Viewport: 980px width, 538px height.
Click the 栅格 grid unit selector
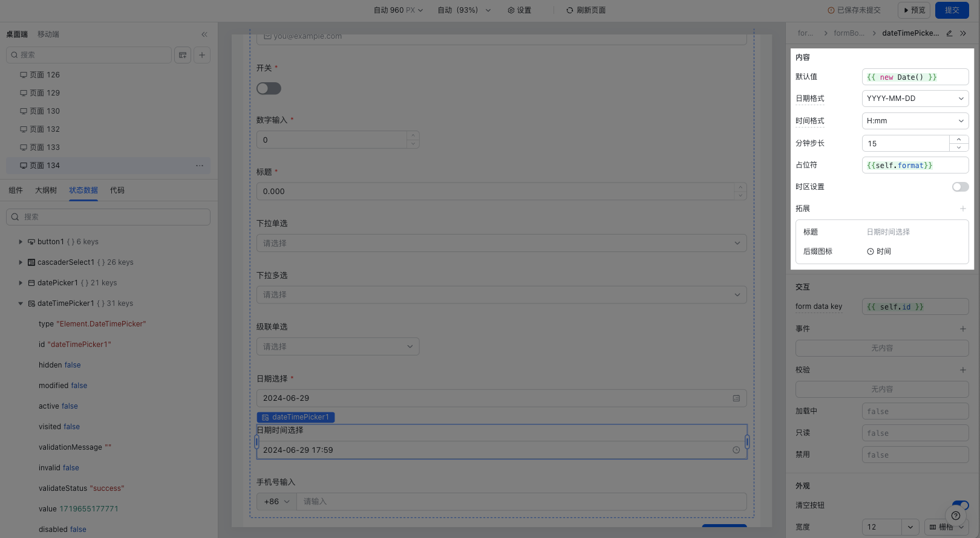pos(947,527)
